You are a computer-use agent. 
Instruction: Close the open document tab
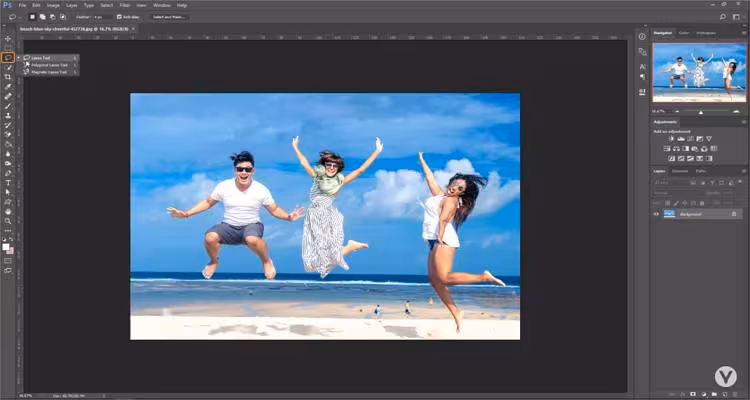point(133,29)
